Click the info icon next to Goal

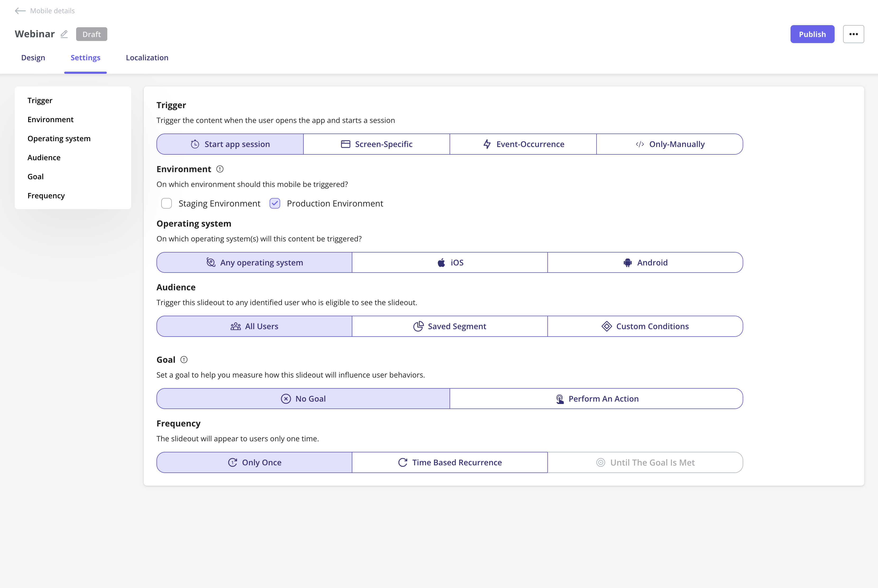tap(184, 360)
